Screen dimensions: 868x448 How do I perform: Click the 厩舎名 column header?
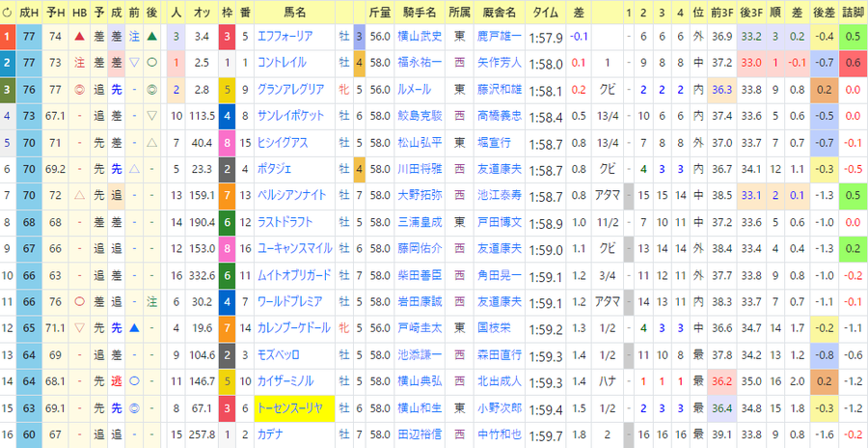(x=500, y=13)
